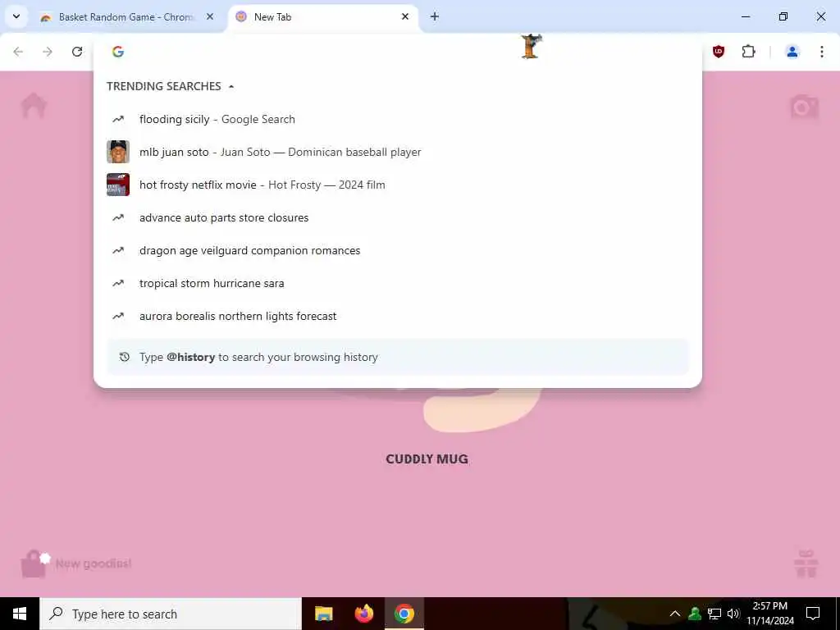840x630 pixels.
Task: Open the tab search dropdown arrow
Action: [x=16, y=16]
